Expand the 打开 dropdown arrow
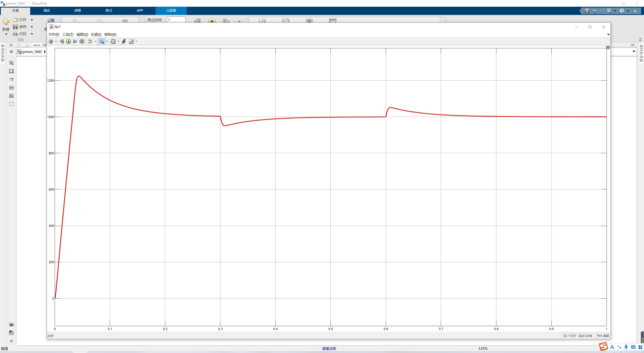This screenshot has width=644, height=353. (x=32, y=20)
